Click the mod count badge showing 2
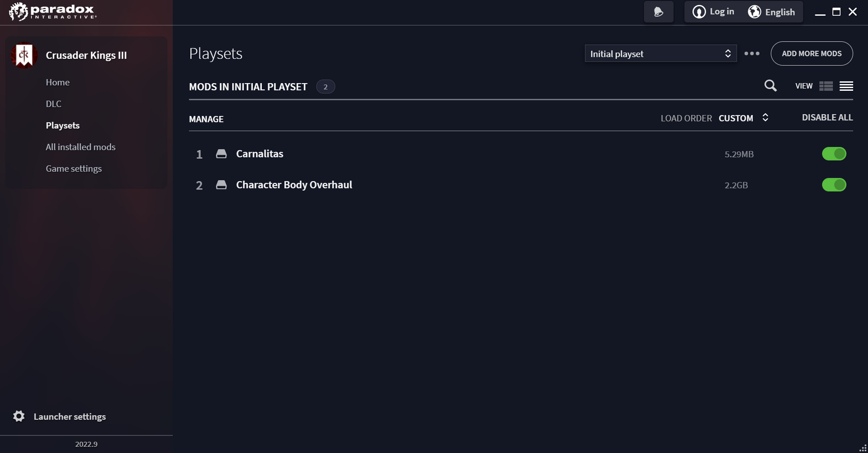Image resolution: width=868 pixels, height=453 pixels. 325,87
